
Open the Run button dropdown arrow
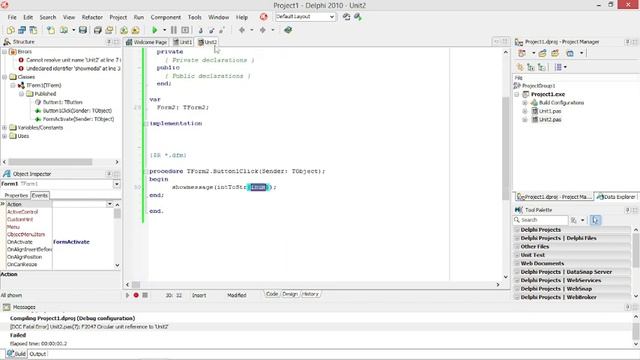164,30
